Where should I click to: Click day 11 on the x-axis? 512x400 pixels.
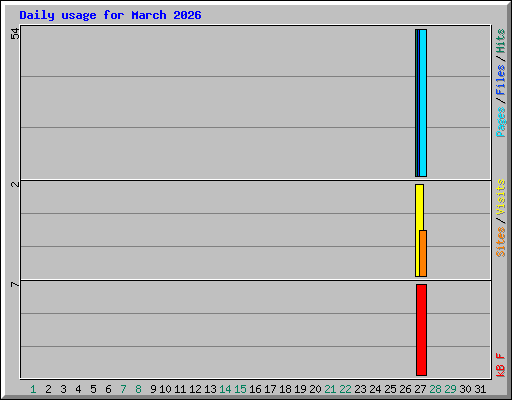[x=180, y=389]
